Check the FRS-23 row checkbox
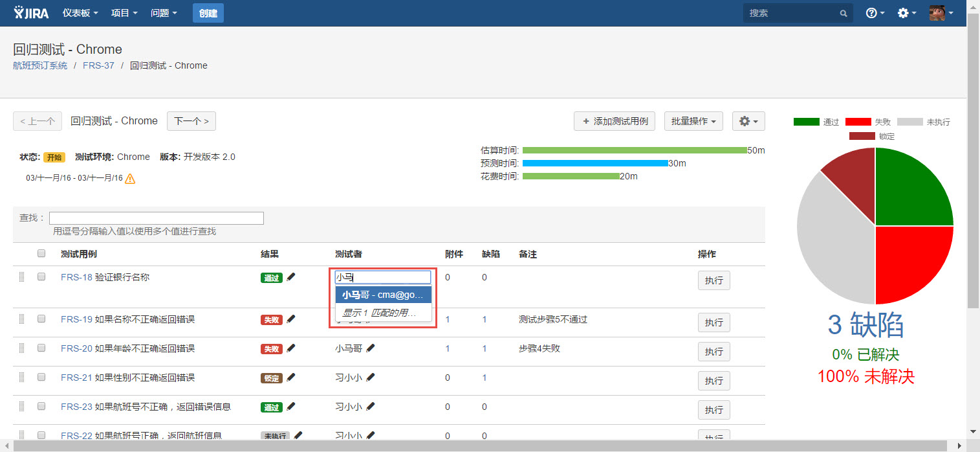Screen dimensions: 980x452 (41, 406)
